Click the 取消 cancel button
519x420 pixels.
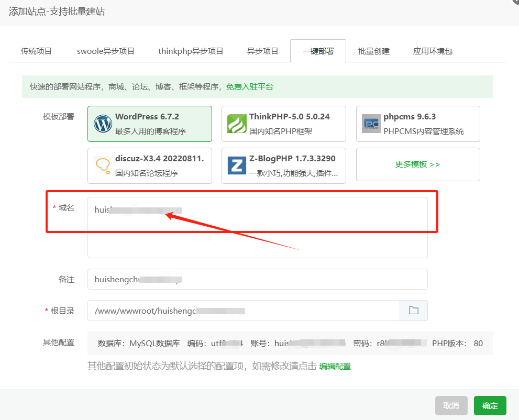pyautogui.click(x=451, y=405)
